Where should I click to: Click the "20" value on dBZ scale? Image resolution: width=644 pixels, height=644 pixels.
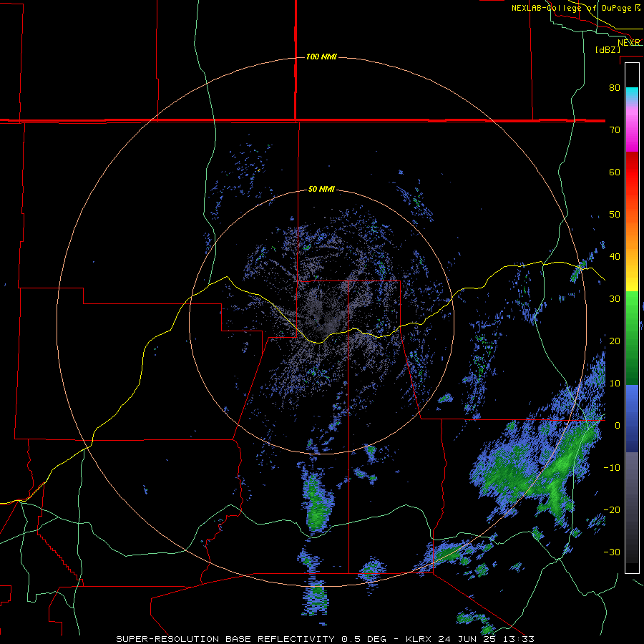click(615, 341)
